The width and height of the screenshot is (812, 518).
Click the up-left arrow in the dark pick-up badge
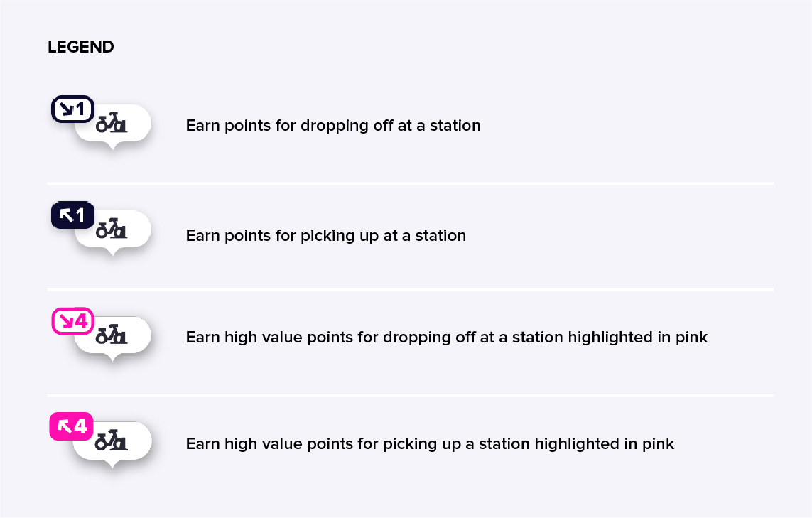[x=65, y=215]
